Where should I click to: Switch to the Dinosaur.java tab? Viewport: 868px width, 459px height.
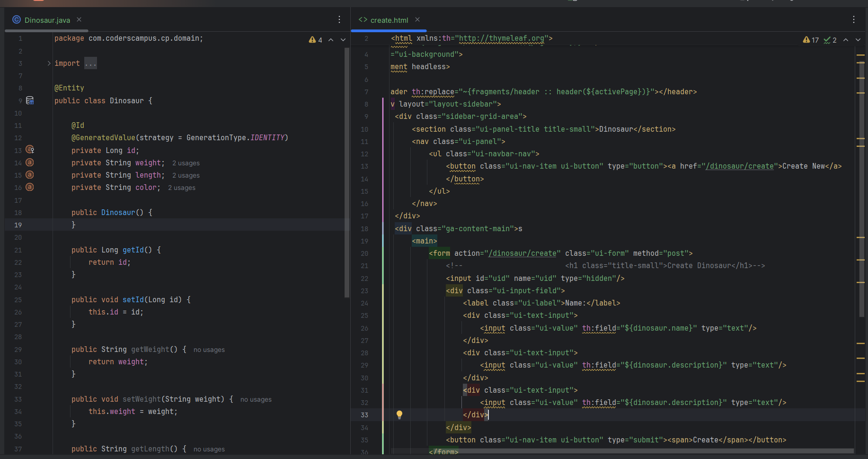pyautogui.click(x=46, y=20)
